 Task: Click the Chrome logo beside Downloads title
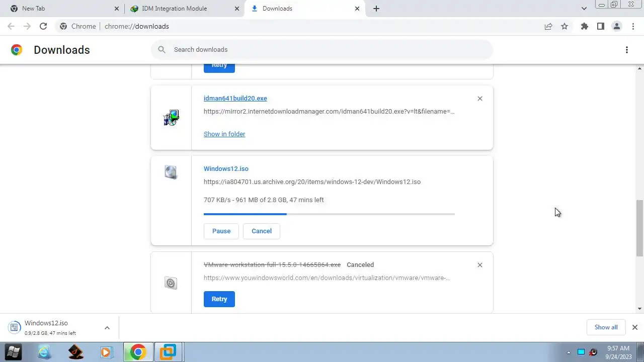tap(17, 50)
